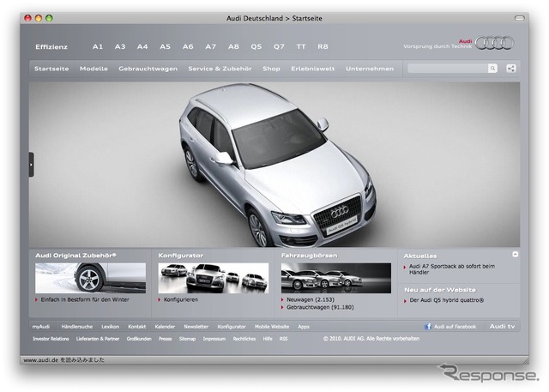549x392 pixels.
Task: Open Hilfe footer link
Action: point(268,339)
